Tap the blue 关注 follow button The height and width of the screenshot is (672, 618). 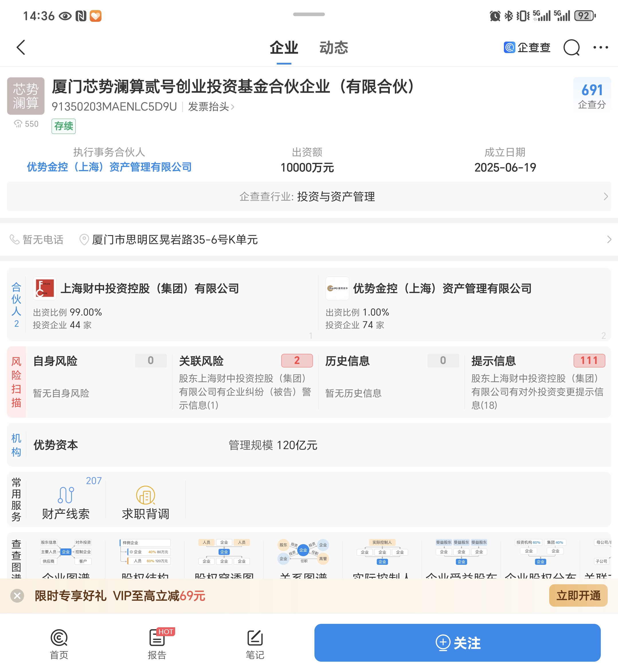[457, 642]
